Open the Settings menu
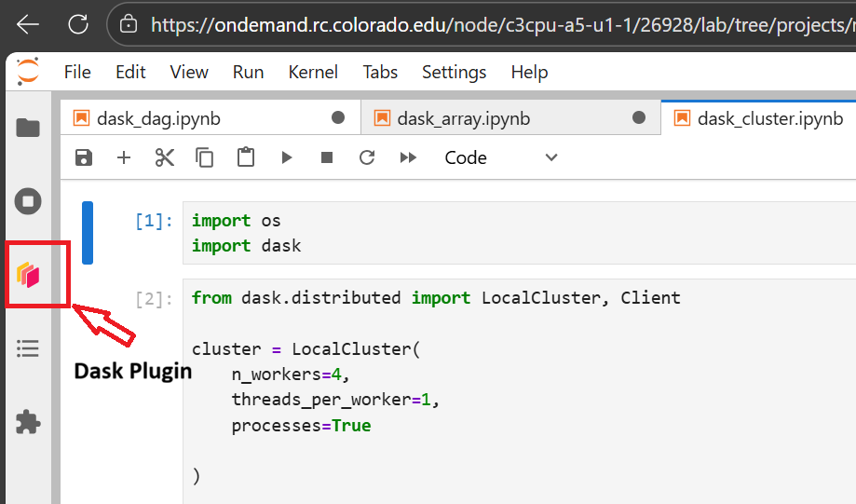Viewport: 856px width, 504px height. tap(455, 72)
